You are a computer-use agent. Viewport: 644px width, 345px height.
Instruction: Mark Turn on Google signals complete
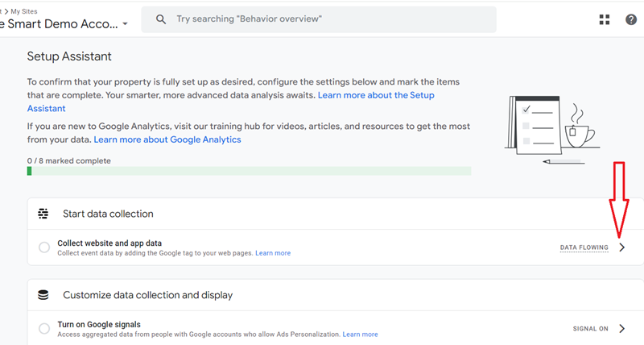(x=44, y=329)
